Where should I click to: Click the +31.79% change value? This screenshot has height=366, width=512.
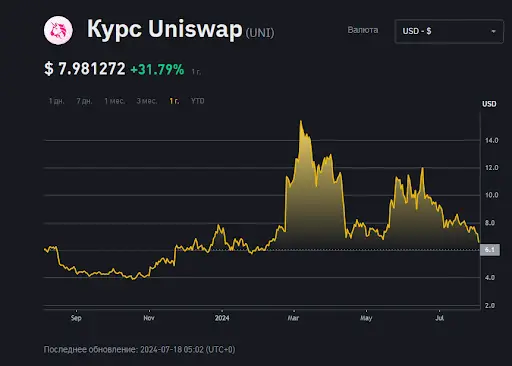pos(157,69)
